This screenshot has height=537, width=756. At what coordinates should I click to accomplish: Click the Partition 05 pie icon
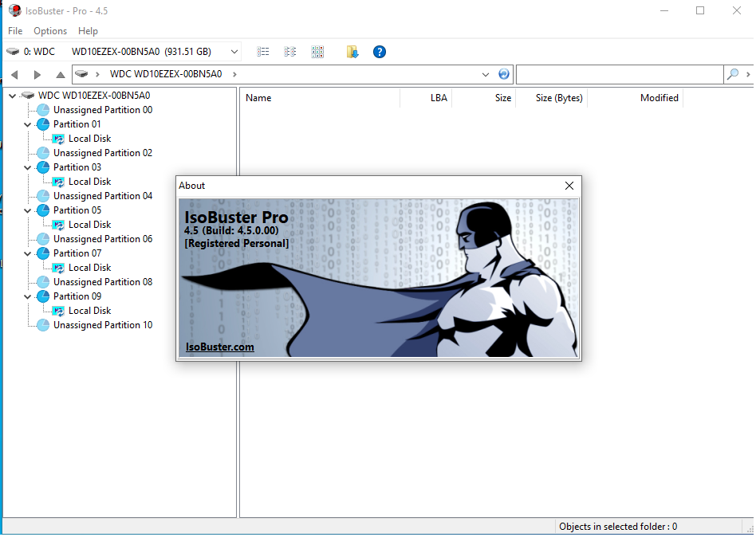click(43, 210)
